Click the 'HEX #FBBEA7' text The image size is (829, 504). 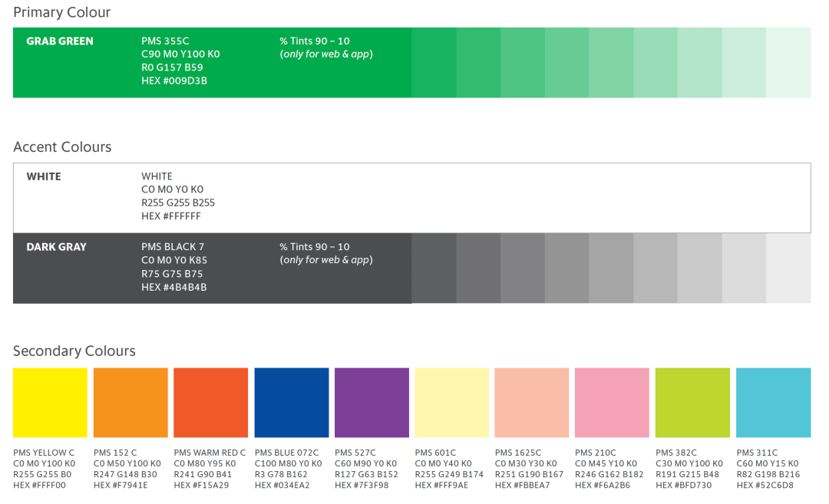point(523,485)
